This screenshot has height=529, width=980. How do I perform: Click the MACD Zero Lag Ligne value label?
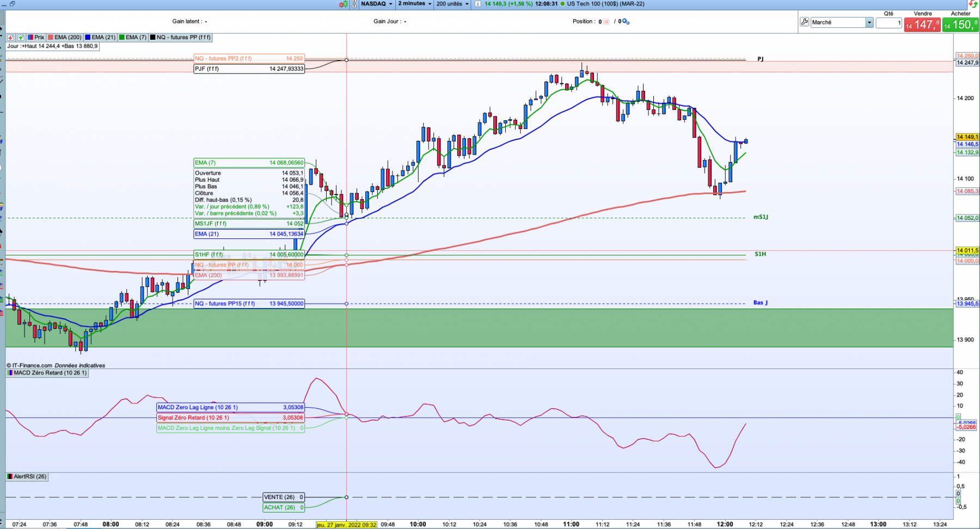[x=231, y=407]
